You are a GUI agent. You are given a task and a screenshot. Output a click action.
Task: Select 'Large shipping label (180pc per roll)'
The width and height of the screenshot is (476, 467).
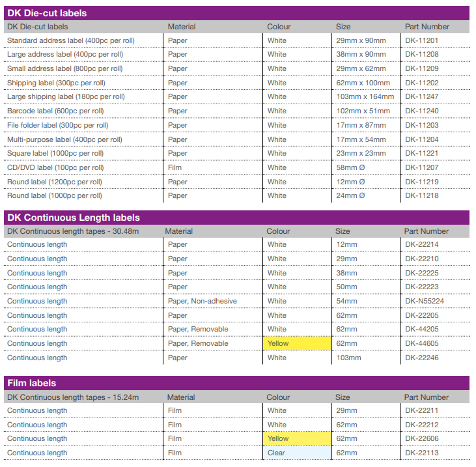(66, 96)
